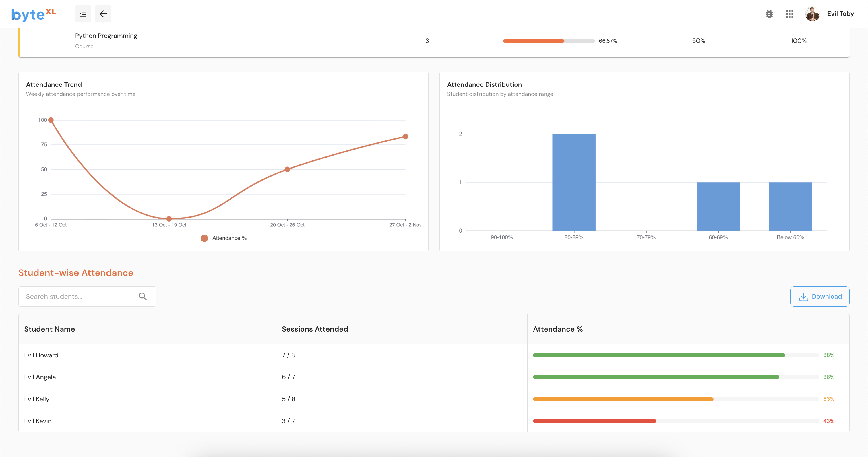Open the bug report icon

tap(769, 14)
